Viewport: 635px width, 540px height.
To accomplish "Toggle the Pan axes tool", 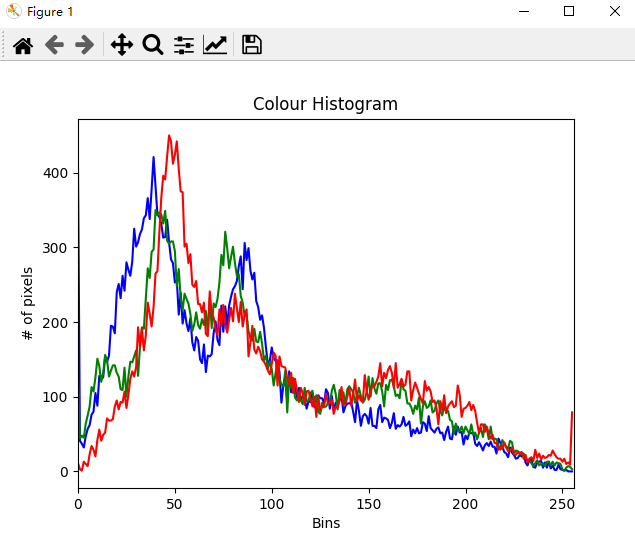I will point(121,45).
